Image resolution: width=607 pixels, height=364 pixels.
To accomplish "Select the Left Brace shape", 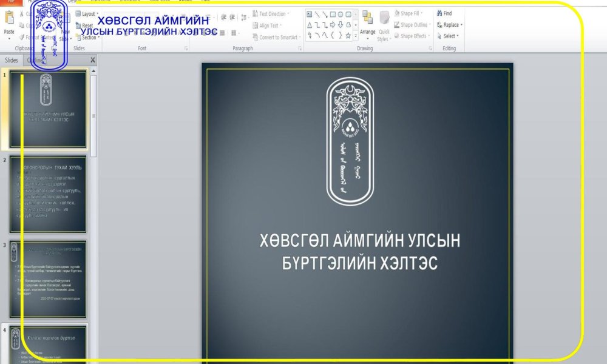I will pyautogui.click(x=333, y=36).
